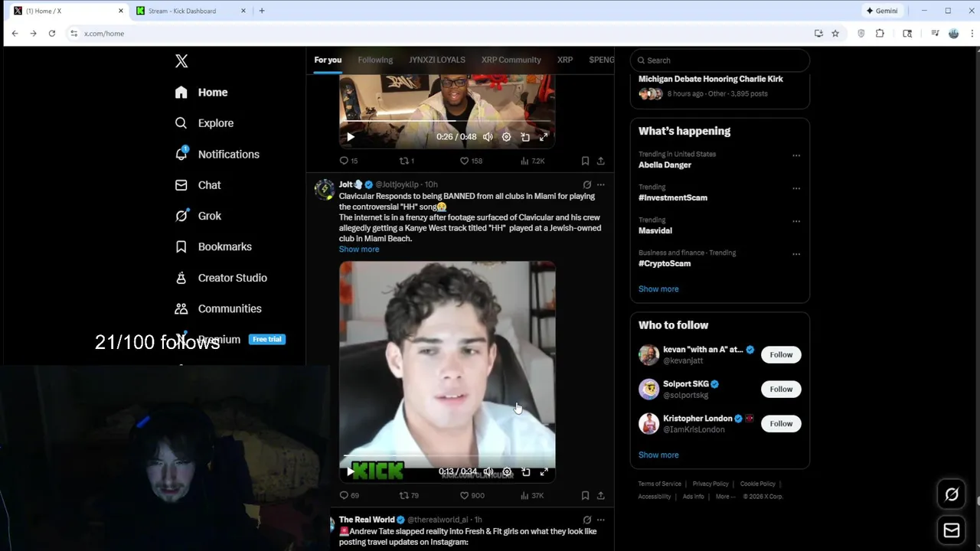Switch to the For you tab
The height and width of the screenshot is (551, 980).
pyautogui.click(x=328, y=60)
